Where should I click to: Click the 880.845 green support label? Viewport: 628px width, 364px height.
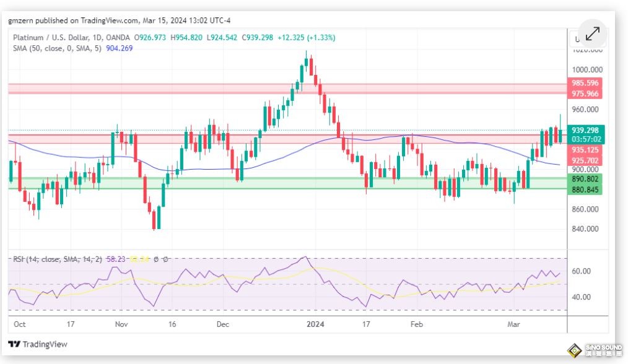(x=585, y=189)
